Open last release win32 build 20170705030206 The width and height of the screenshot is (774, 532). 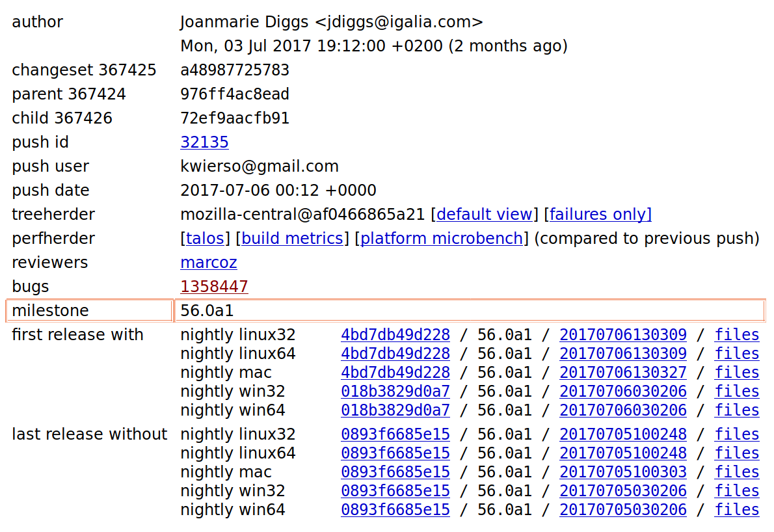coord(623,491)
